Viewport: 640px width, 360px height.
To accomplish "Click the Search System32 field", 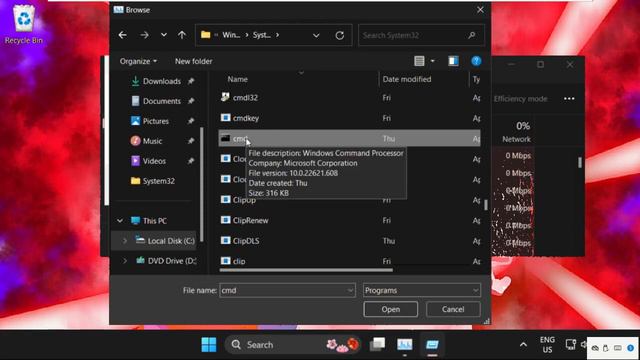I will click(x=421, y=35).
